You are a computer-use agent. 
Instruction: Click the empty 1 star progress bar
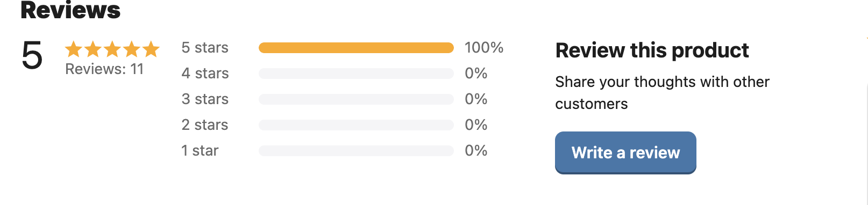point(356,151)
